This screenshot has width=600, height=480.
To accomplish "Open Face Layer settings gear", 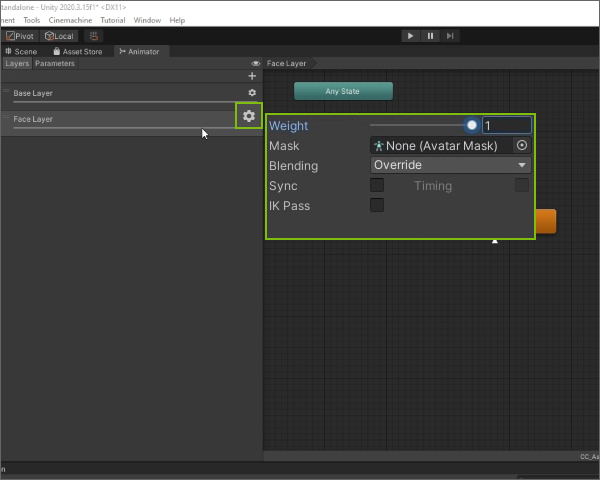I will pos(249,117).
